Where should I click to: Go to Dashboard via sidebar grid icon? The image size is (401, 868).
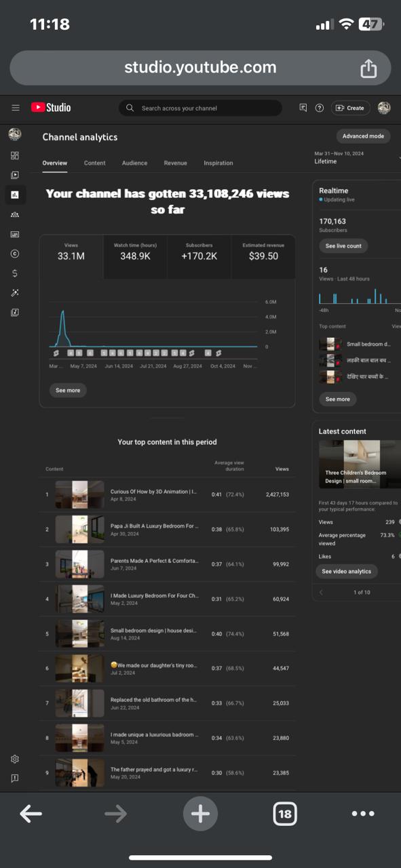pyautogui.click(x=15, y=155)
